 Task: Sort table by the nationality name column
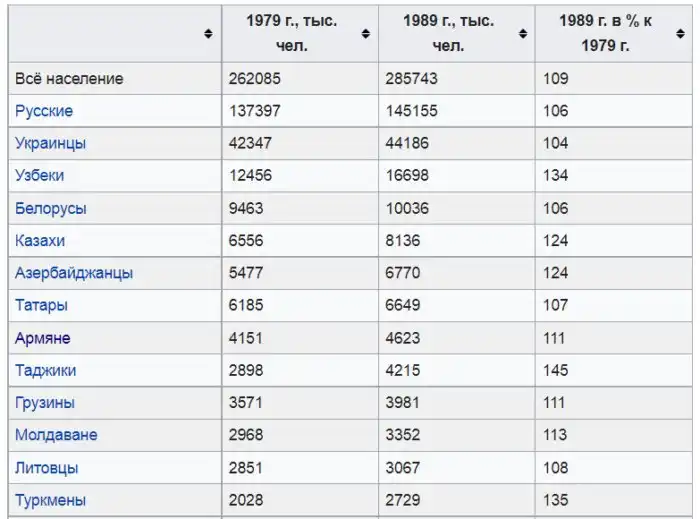pyautogui.click(x=208, y=34)
